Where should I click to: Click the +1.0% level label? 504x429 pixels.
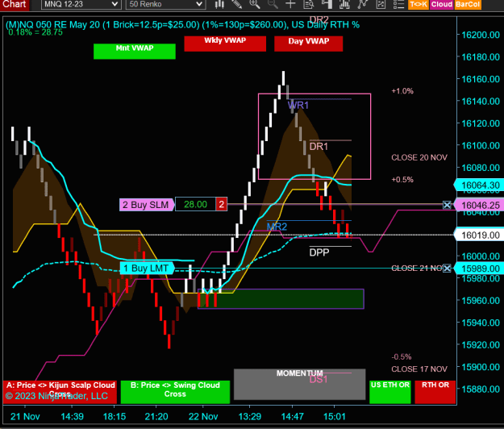pyautogui.click(x=402, y=91)
